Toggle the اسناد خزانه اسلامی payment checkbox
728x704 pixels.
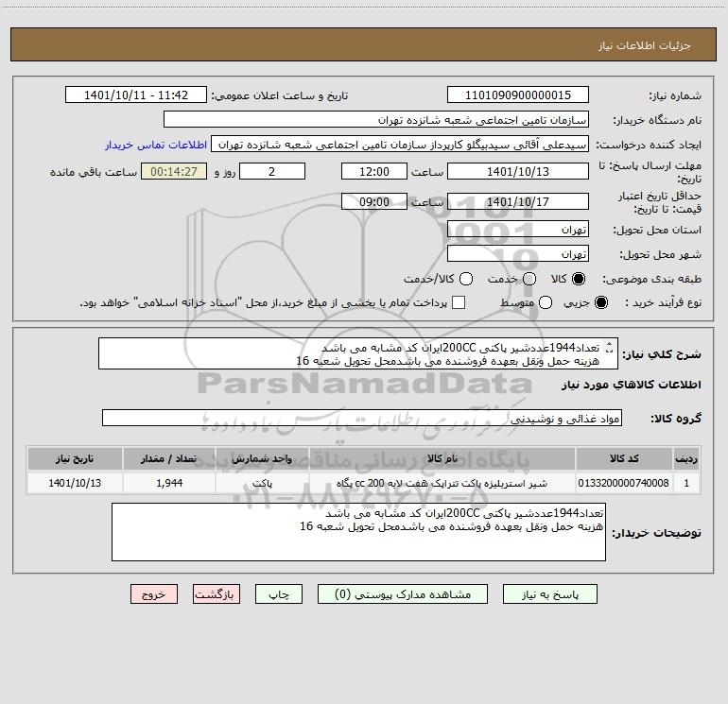tap(459, 302)
